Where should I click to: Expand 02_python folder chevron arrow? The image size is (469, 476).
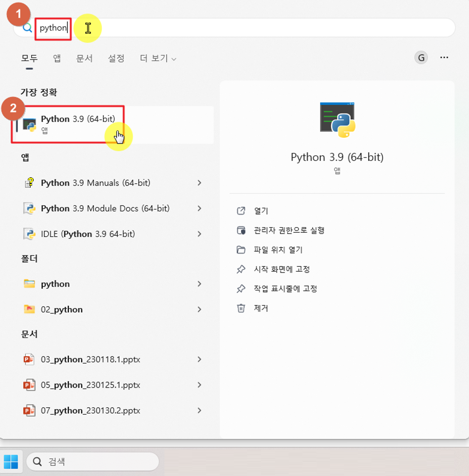[199, 309]
